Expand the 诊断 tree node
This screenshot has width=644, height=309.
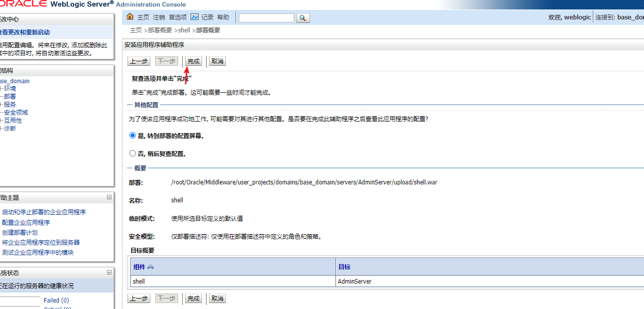(x=1, y=129)
